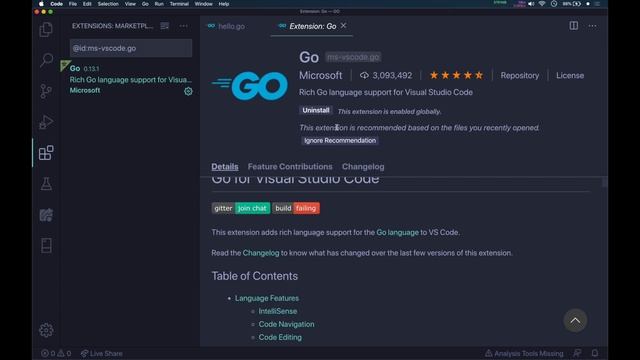
Task: Jump to Language Features section
Action: (267, 298)
